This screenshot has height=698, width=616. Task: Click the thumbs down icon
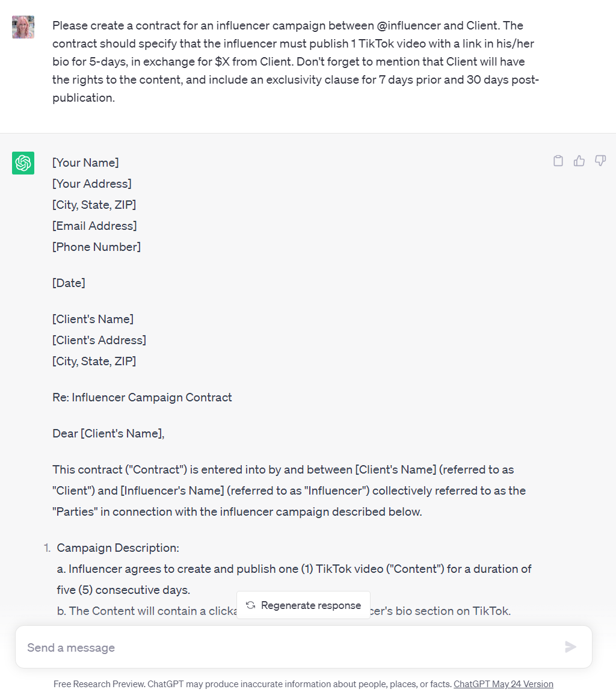click(600, 161)
